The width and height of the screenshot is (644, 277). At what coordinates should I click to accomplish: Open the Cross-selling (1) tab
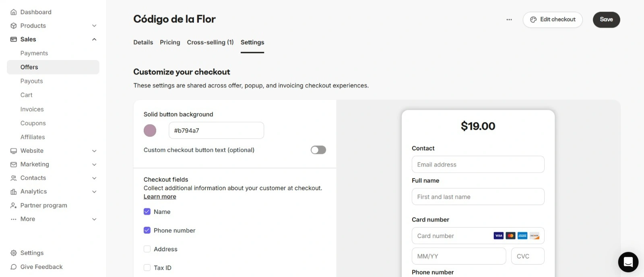tap(210, 42)
